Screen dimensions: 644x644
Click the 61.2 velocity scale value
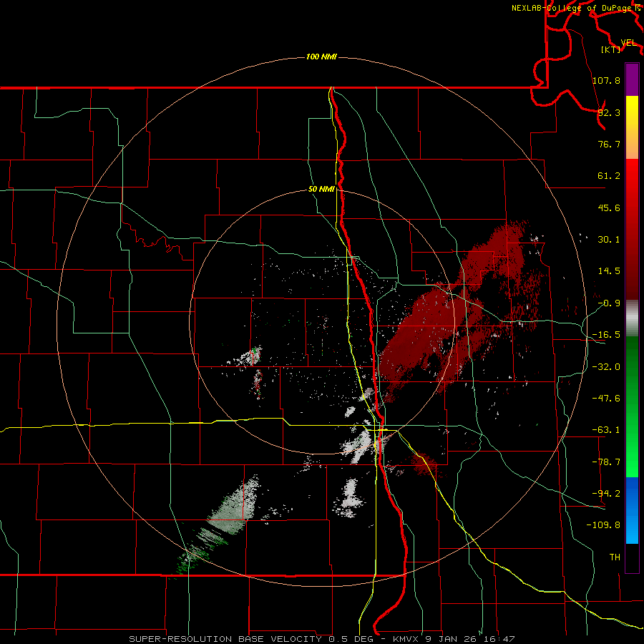tap(609, 176)
